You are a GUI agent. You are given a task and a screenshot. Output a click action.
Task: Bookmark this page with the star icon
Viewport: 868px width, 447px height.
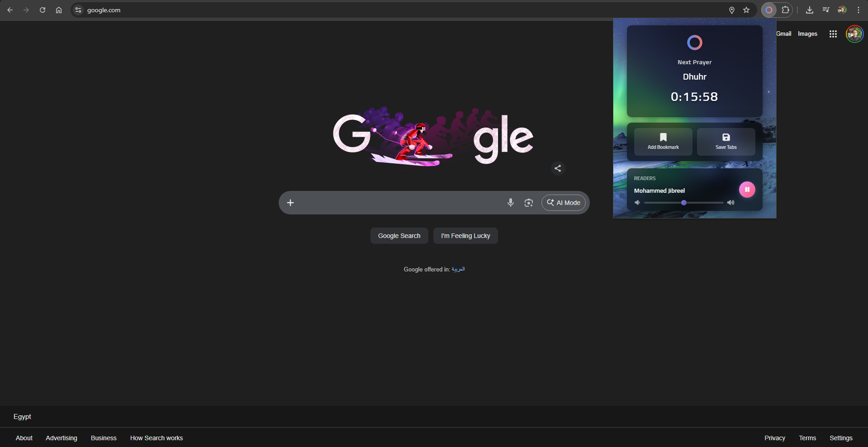[747, 10]
